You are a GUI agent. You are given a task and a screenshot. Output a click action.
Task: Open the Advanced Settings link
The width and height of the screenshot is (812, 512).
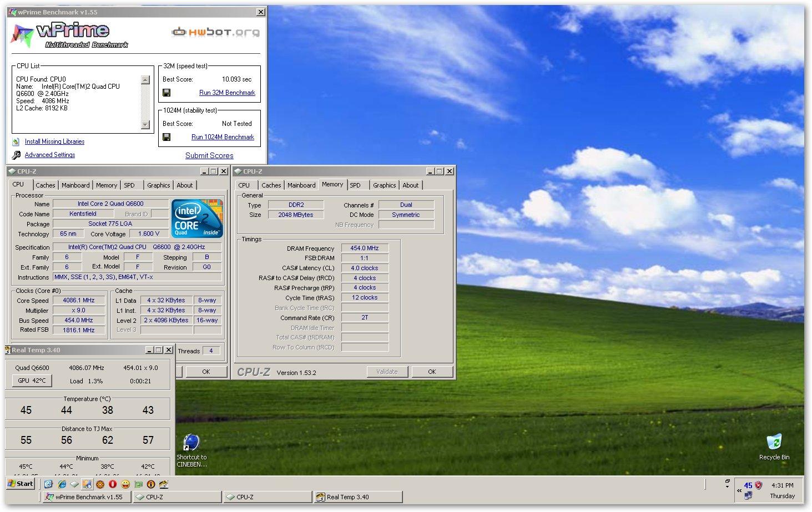tap(50, 155)
